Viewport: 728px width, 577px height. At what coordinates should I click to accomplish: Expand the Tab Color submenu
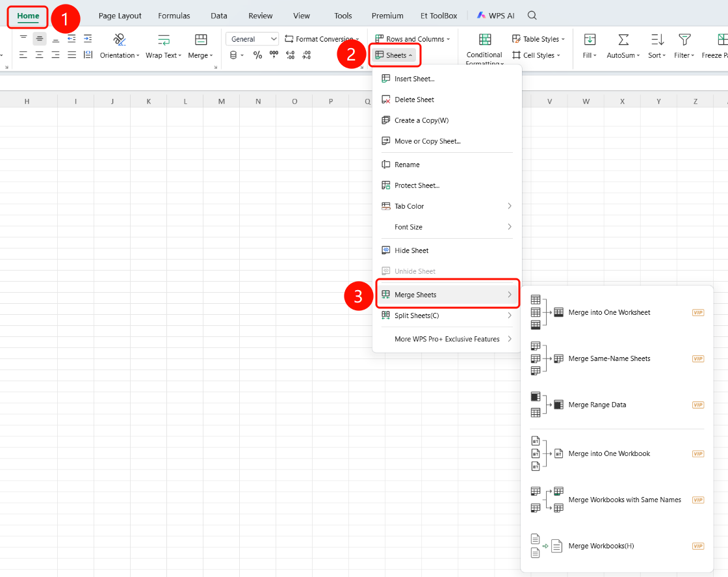point(447,206)
